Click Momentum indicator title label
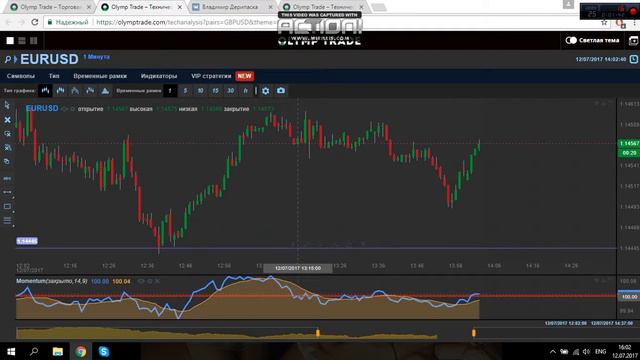 [52, 281]
